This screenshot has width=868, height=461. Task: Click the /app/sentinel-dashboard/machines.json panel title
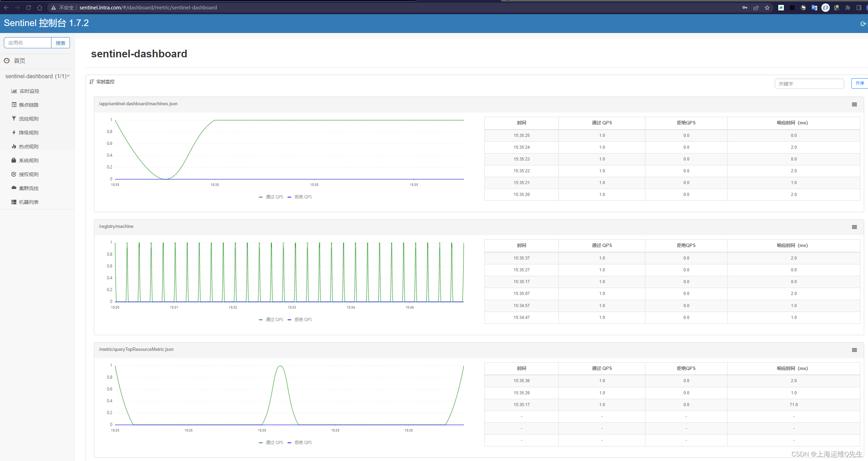click(x=138, y=104)
